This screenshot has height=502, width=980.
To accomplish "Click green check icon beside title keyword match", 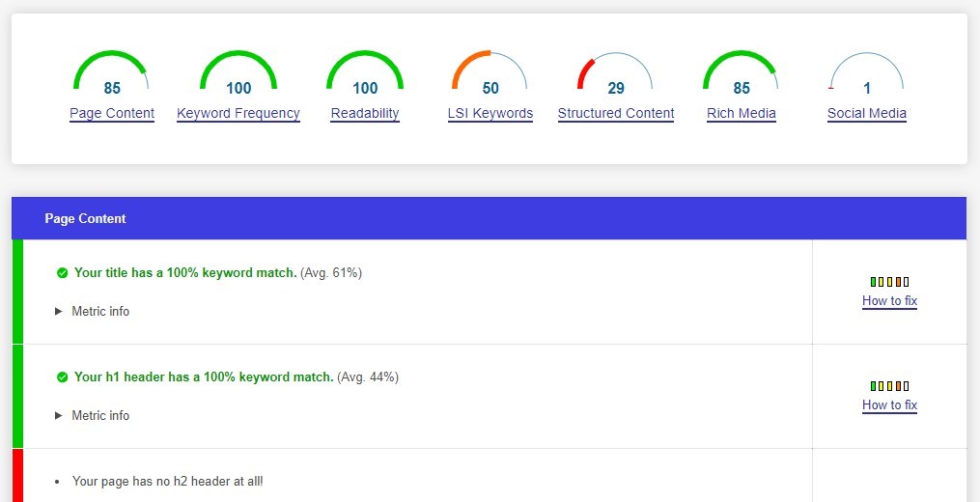I will point(62,273).
